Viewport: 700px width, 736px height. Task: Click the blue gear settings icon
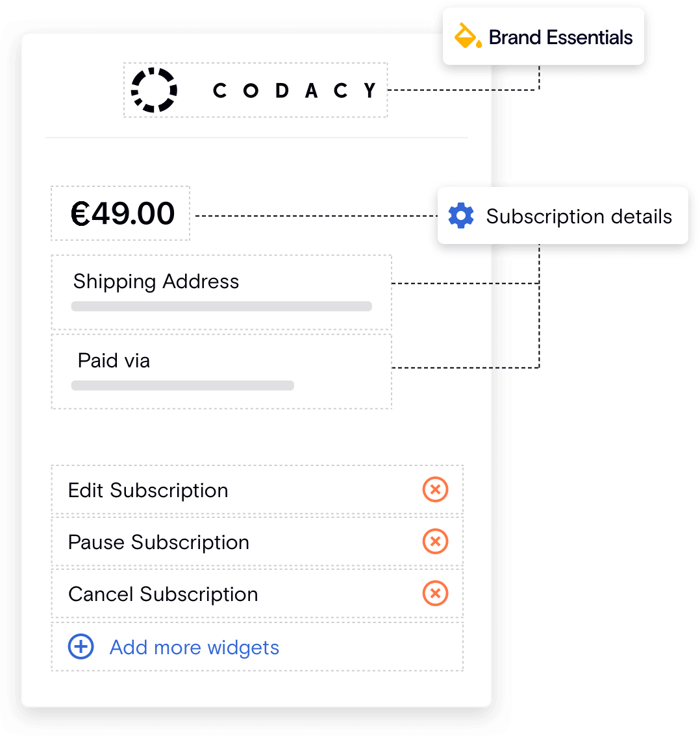click(x=461, y=215)
